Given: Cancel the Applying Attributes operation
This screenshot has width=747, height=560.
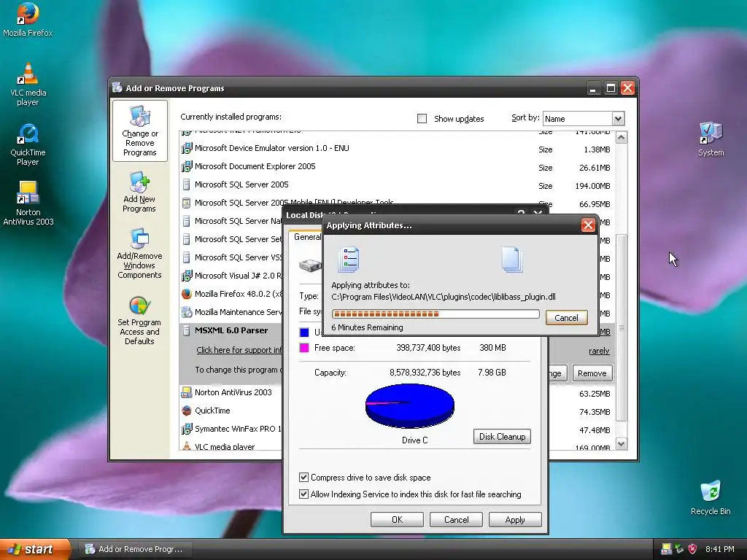Looking at the screenshot, I should [x=566, y=318].
